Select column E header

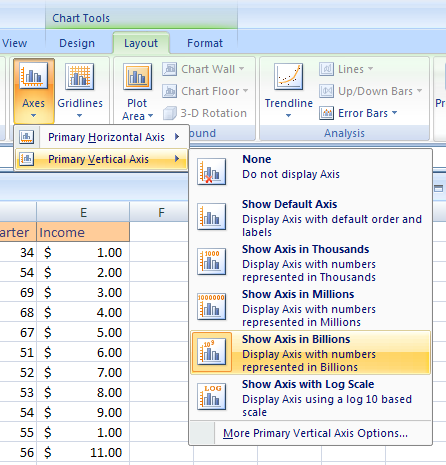click(x=83, y=212)
